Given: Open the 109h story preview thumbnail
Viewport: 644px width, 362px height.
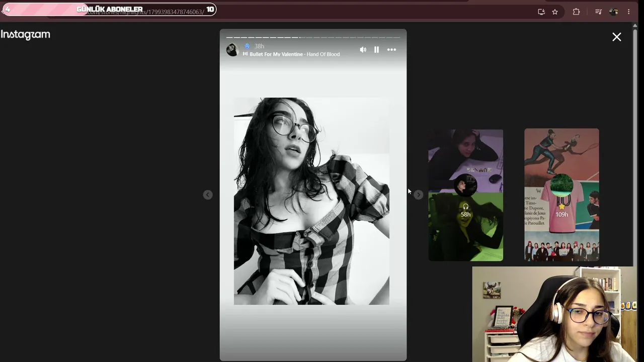Looking at the screenshot, I should [x=561, y=195].
